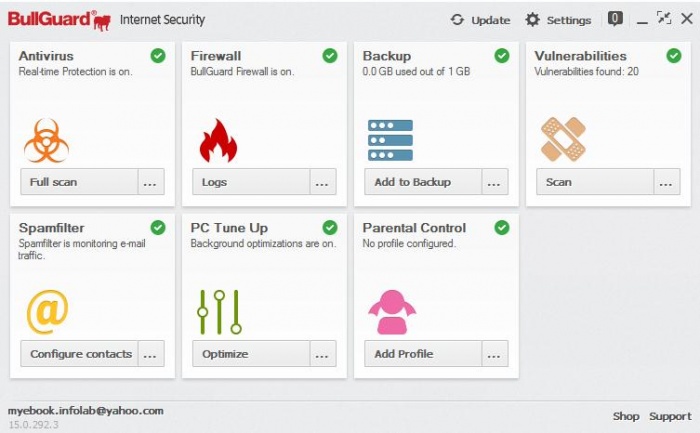This screenshot has height=433, width=700.
Task: Click Update in the top bar
Action: (x=480, y=20)
